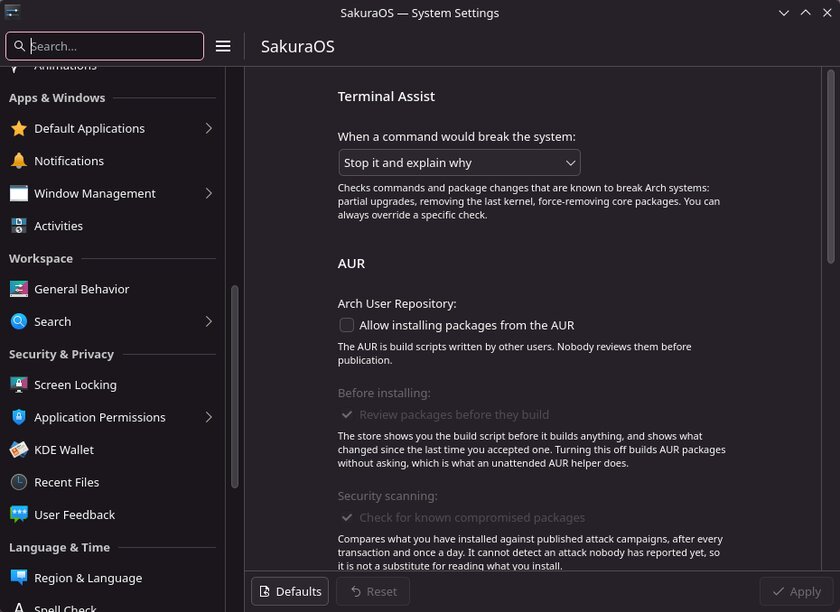Close the System Settings window
Viewport: 840px width, 612px height.
pyautogui.click(x=827, y=13)
